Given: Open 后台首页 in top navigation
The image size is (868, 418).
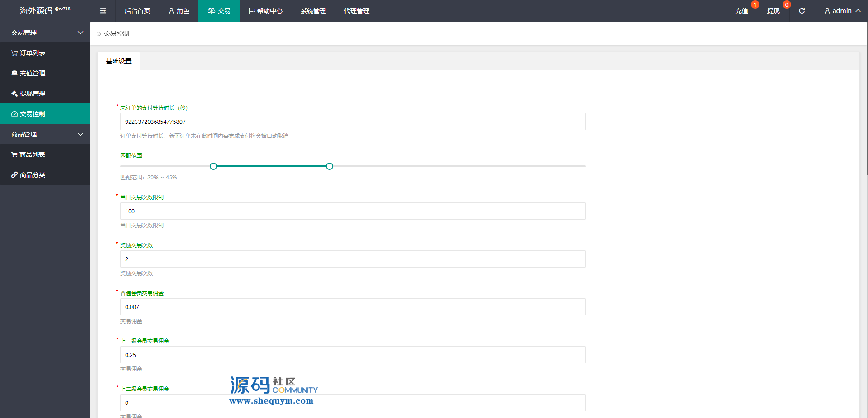Looking at the screenshot, I should point(137,11).
